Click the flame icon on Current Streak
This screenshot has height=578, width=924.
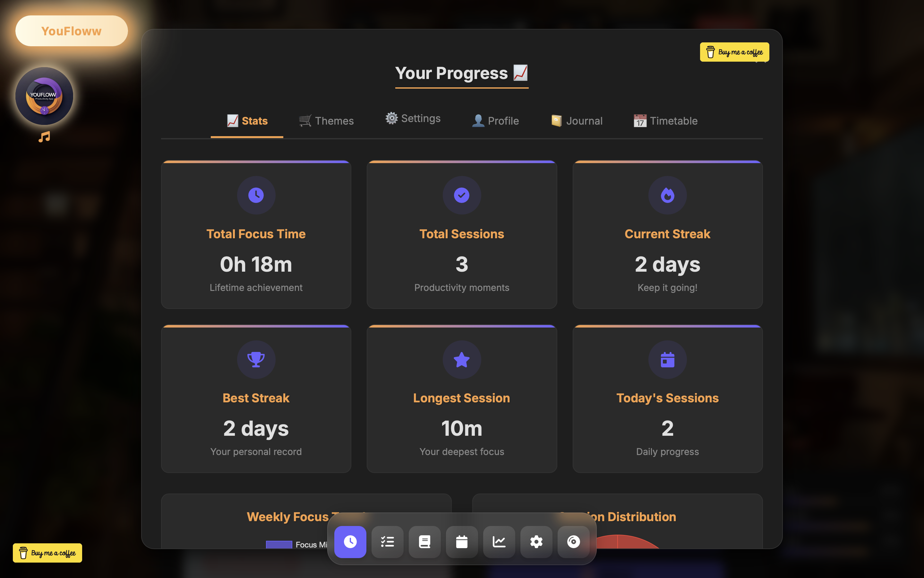[667, 195]
